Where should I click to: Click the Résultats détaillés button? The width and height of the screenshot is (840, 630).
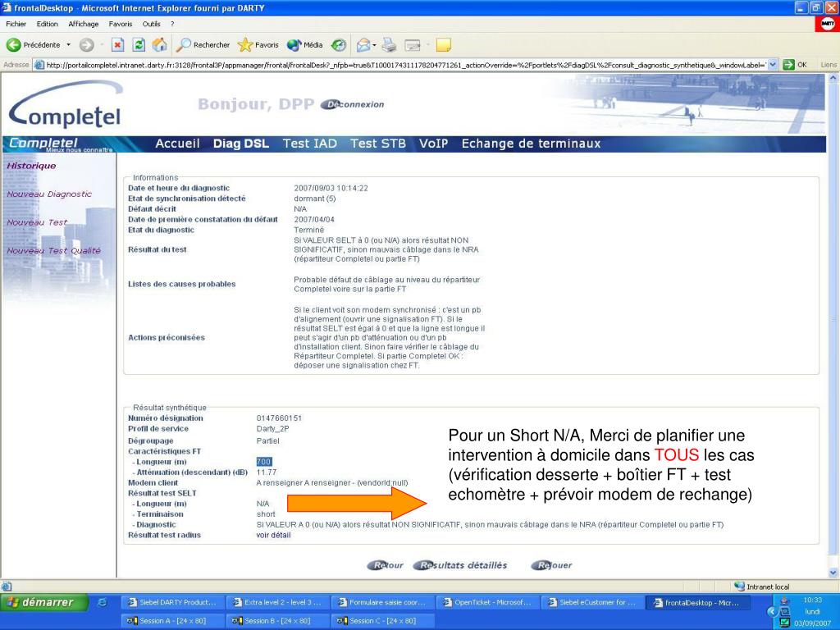tap(460, 565)
